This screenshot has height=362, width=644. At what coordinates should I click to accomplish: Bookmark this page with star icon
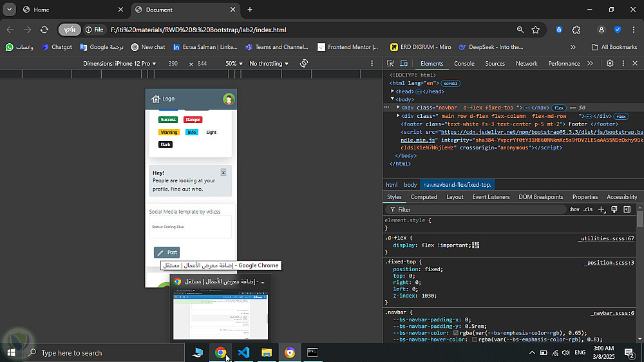click(x=536, y=30)
